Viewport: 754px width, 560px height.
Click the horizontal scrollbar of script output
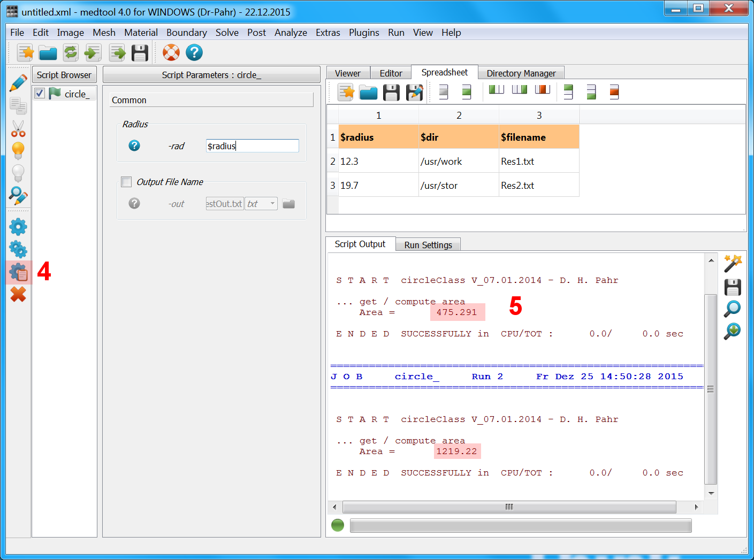pos(509,507)
